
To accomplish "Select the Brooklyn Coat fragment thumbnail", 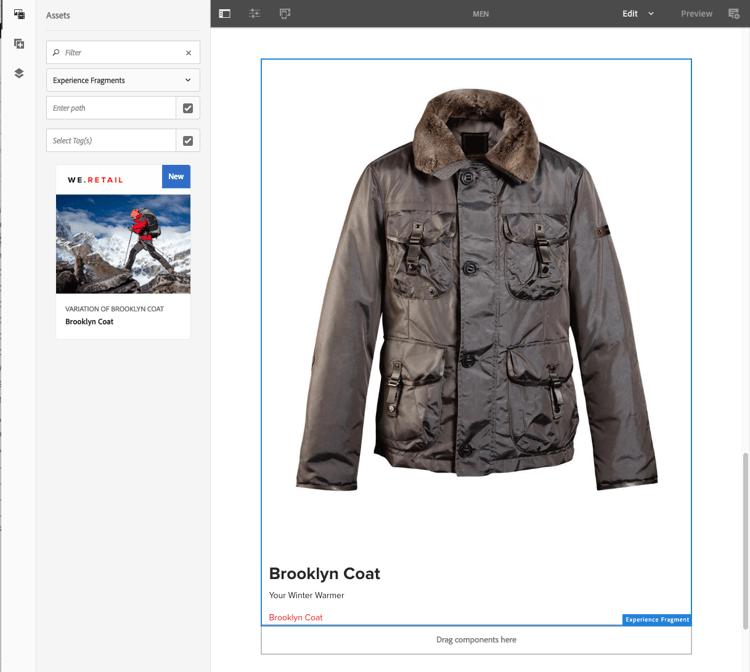I will click(x=123, y=244).
